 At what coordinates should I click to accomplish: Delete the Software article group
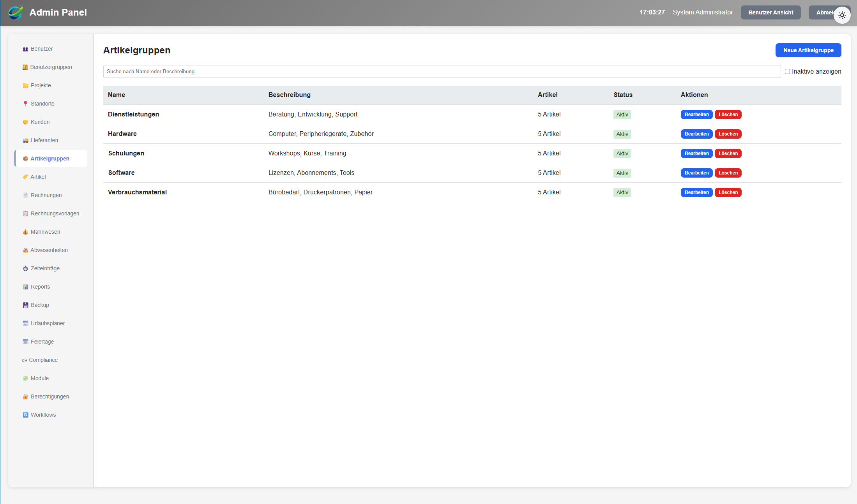coord(728,173)
